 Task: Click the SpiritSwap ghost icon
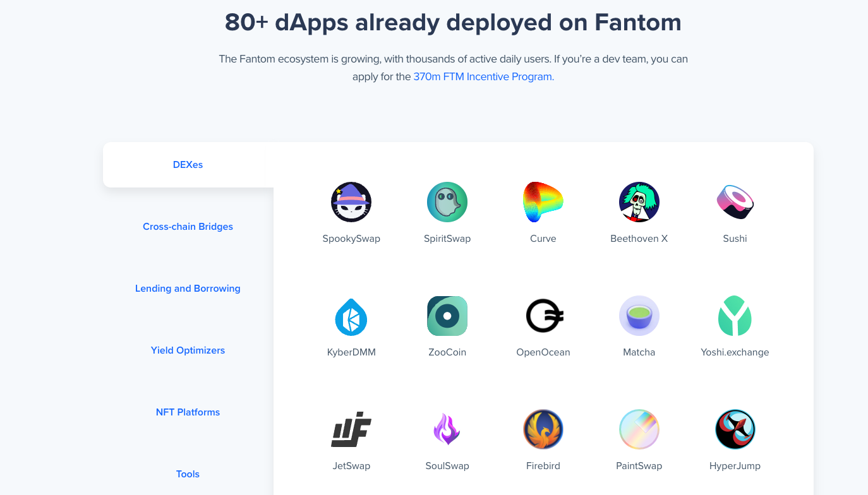tap(447, 202)
